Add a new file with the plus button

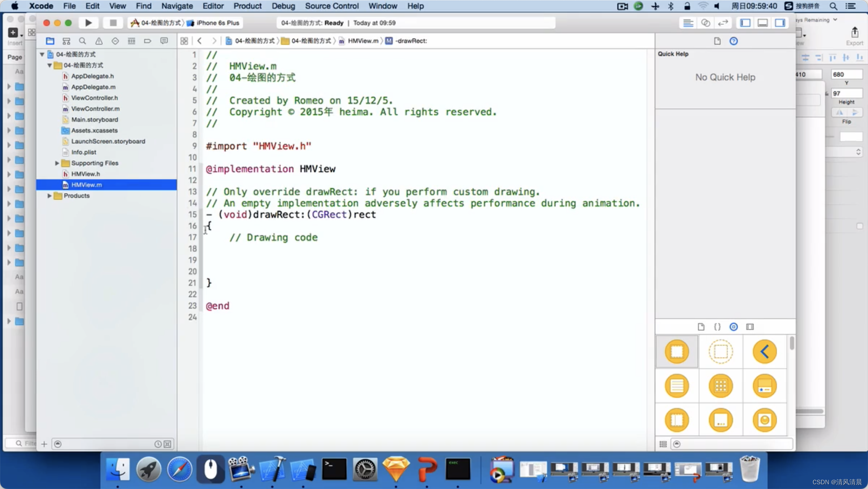click(44, 444)
